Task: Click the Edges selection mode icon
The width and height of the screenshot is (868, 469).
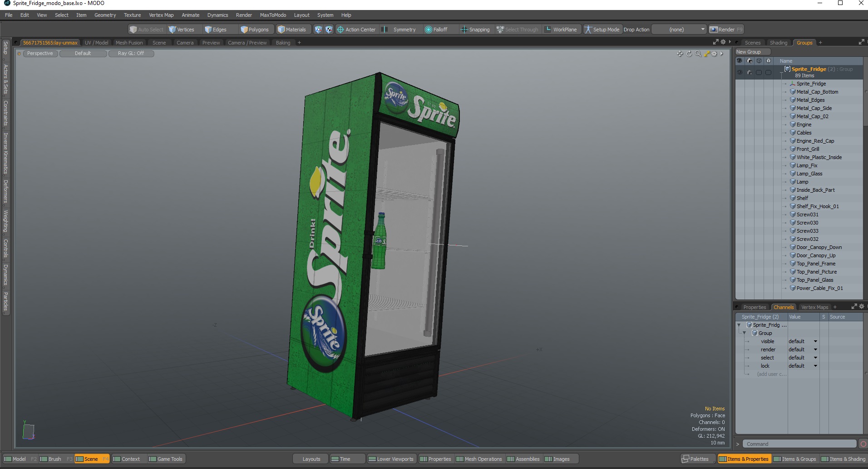Action: (208, 30)
